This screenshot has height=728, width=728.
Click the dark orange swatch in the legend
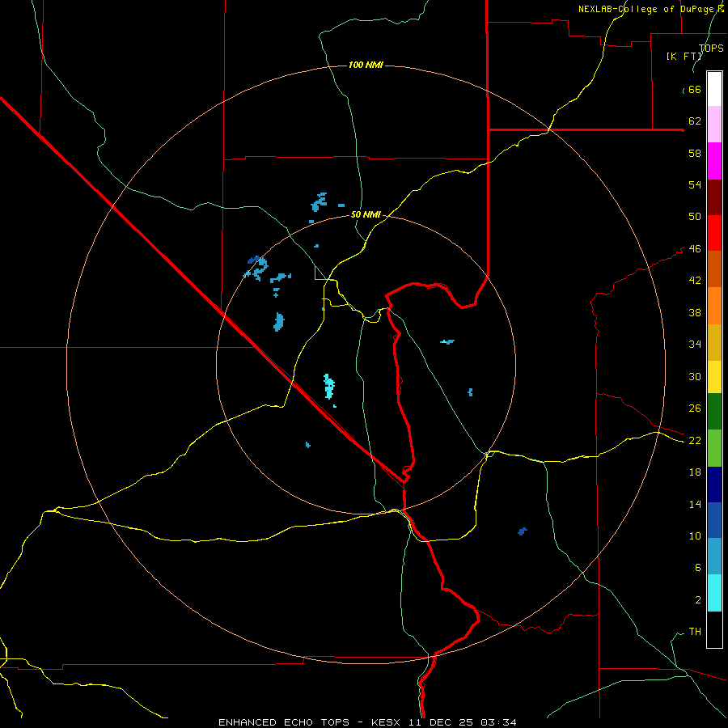tap(714, 269)
